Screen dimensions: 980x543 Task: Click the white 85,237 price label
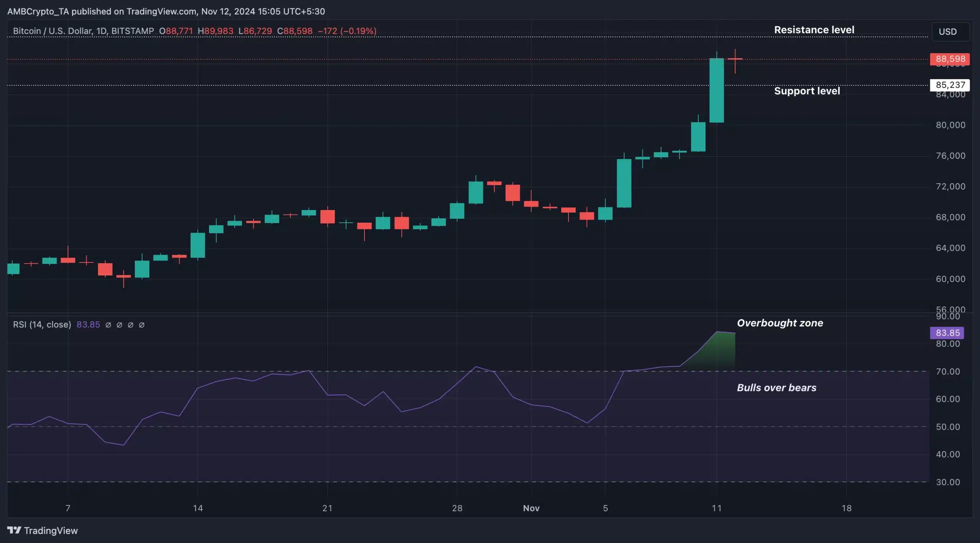click(950, 85)
